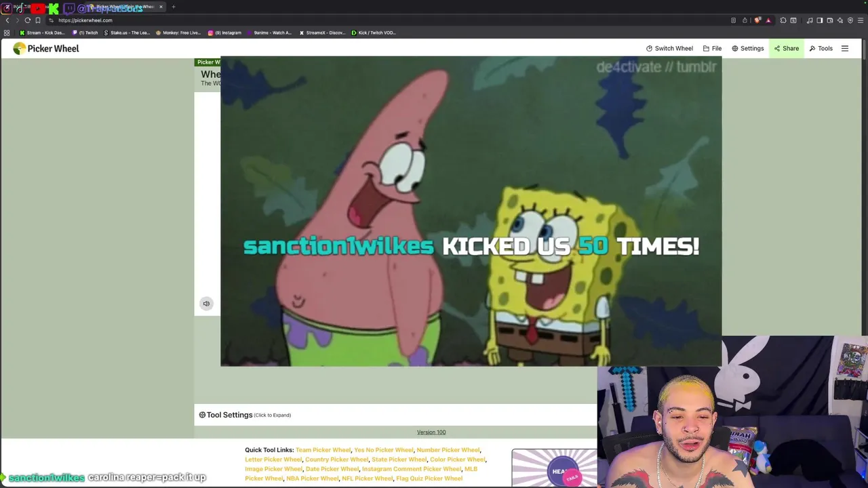Open the State Picker Wheel link

click(399, 460)
